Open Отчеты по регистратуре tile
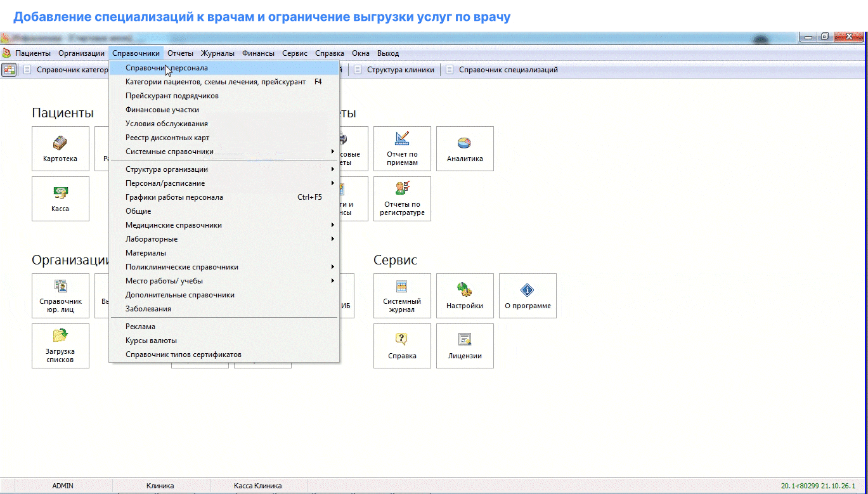 [402, 198]
